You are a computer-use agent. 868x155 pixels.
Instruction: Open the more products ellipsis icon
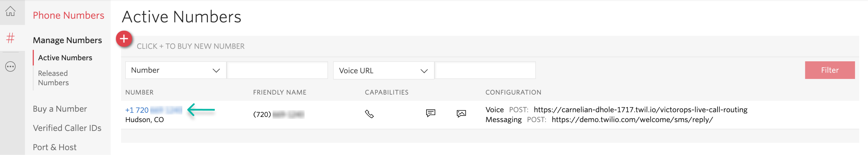pos(10,67)
